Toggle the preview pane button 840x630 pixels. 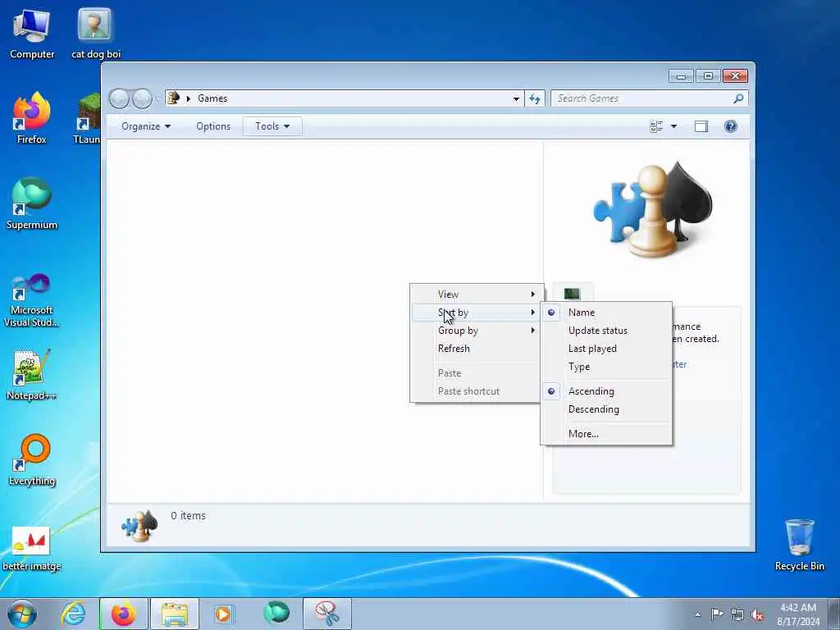(x=701, y=126)
